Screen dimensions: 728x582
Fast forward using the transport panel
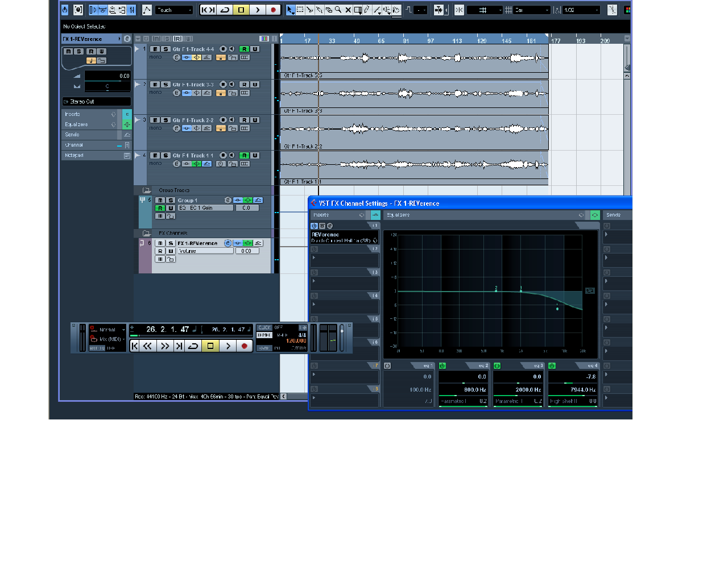[x=165, y=346]
